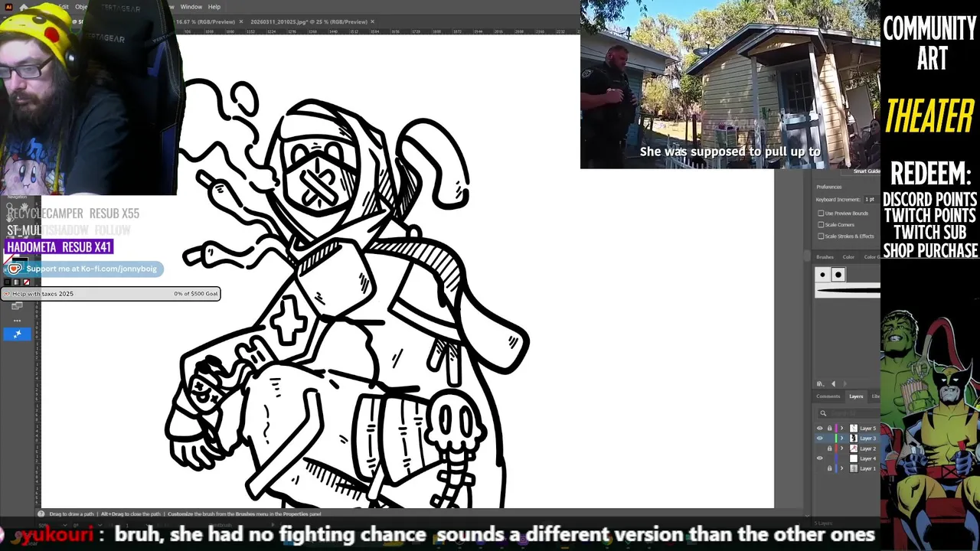Switch to the Layers panel tab
The height and width of the screenshot is (551, 980).
(856, 396)
